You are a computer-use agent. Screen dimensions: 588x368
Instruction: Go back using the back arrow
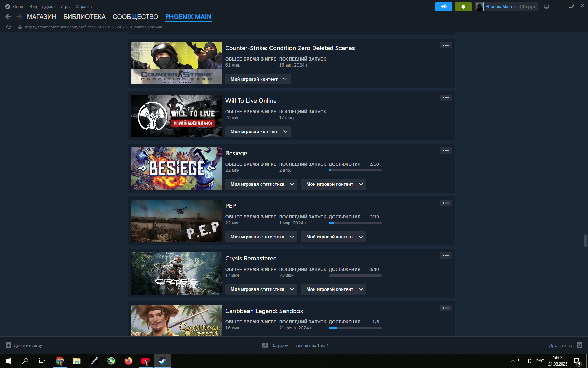pyautogui.click(x=8, y=16)
